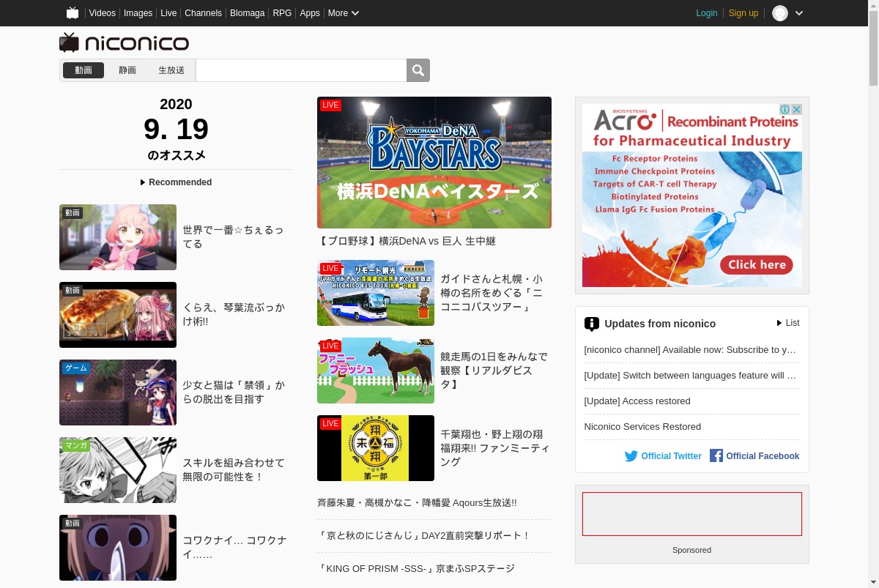Viewport: 879px width, 588px height.
Task: Click the niconico TV icon in top bar
Action: (73, 13)
